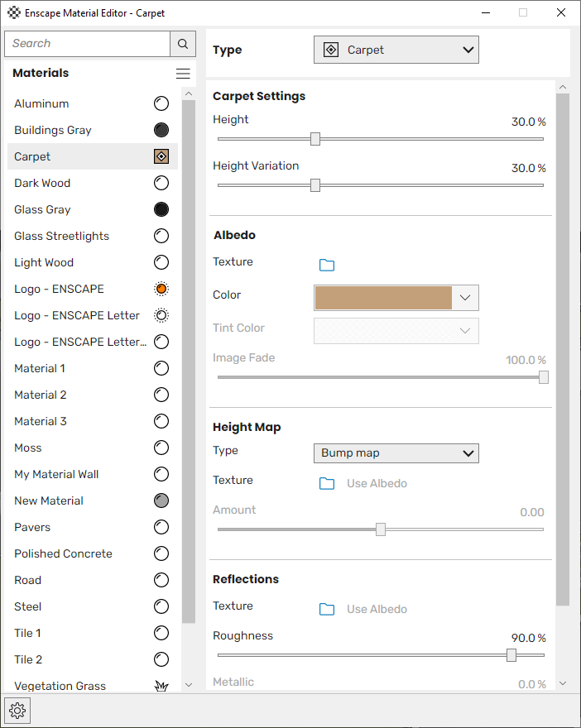Screen dimensions: 581x728
Task: Open settings gear at bottom left
Action: tap(17, 710)
